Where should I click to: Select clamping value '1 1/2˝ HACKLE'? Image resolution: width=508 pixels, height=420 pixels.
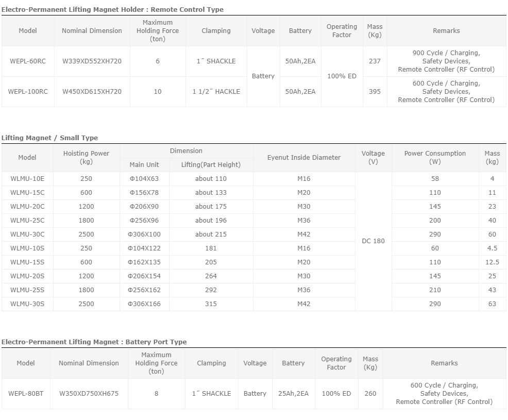point(216,91)
